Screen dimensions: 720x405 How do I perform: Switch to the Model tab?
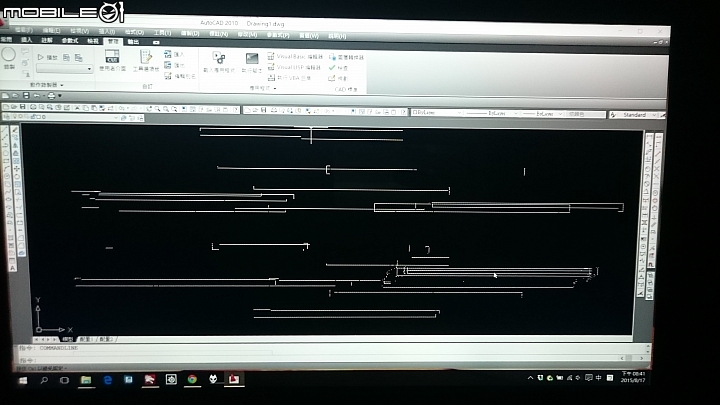tap(68, 339)
